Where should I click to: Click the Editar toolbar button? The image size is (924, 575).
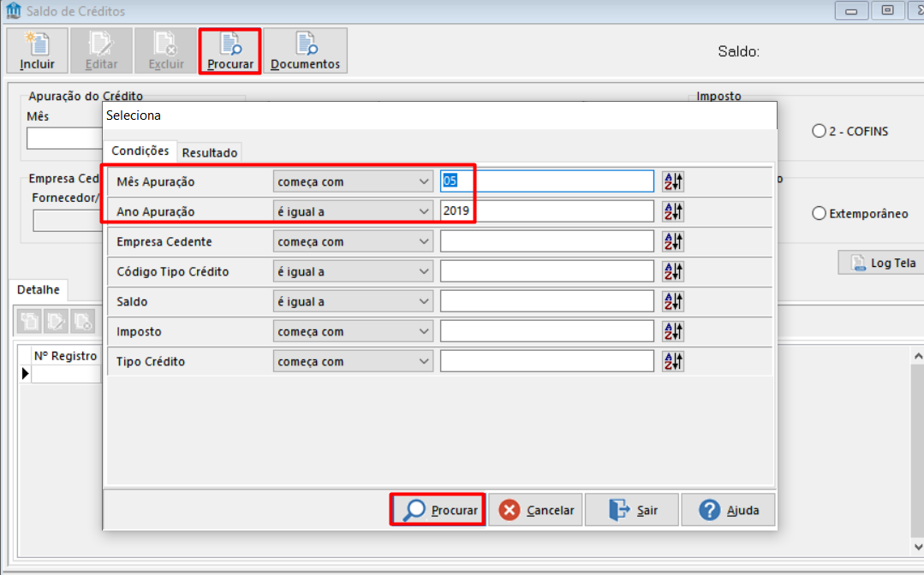101,50
